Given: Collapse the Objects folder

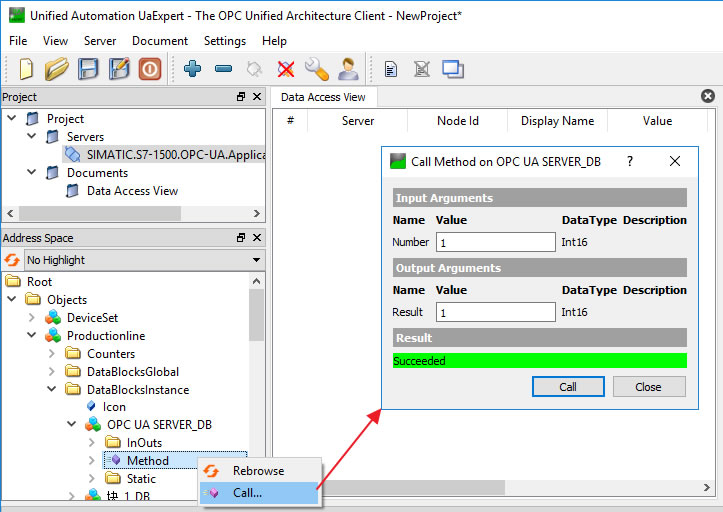Looking at the screenshot, I should pos(12,299).
